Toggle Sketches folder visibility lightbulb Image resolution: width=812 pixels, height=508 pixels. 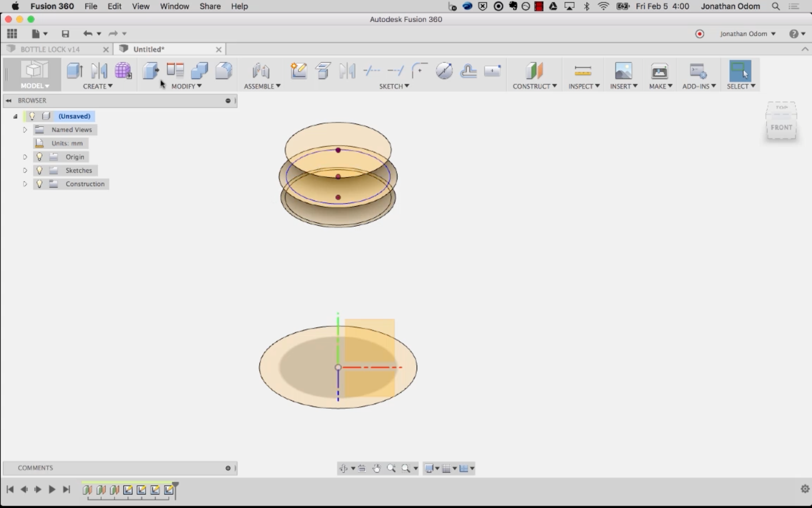(39, 170)
